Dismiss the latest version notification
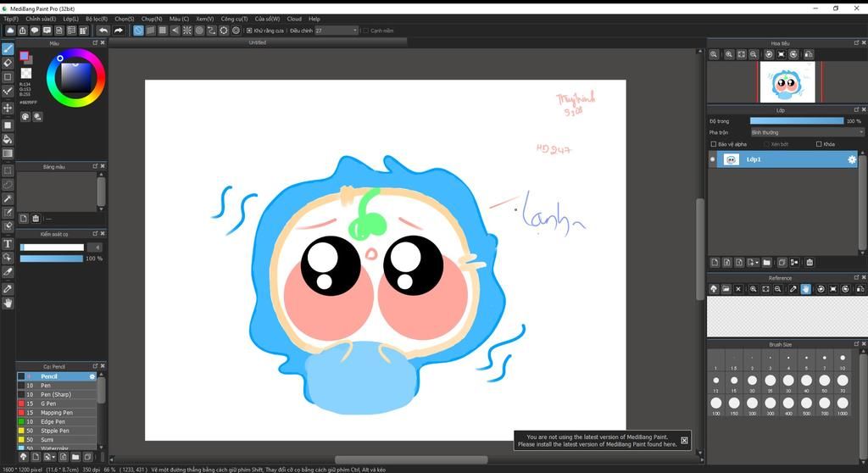This screenshot has height=473, width=868. [684, 440]
